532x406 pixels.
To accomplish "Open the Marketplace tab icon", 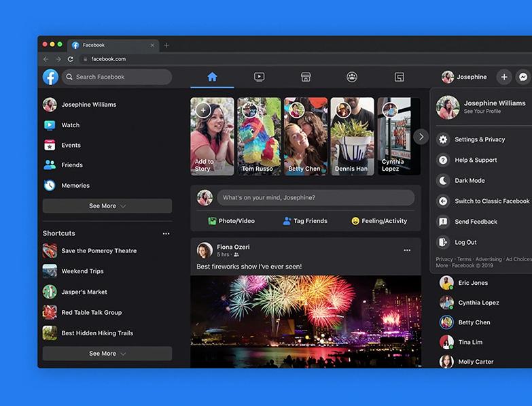I will (x=306, y=77).
